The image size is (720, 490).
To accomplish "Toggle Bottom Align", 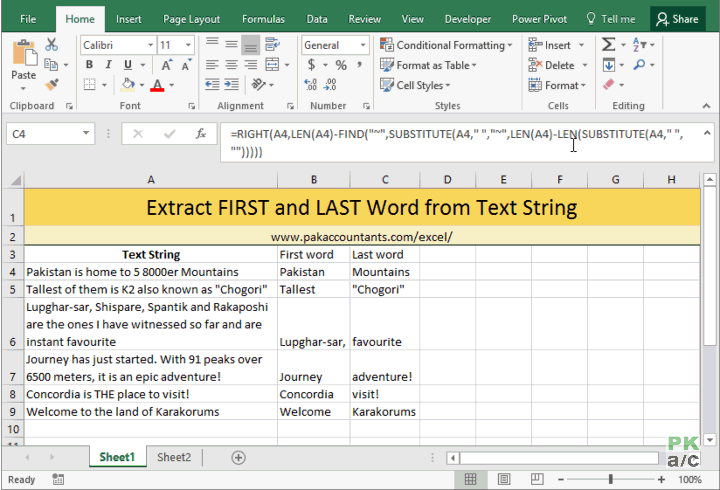I will point(251,45).
